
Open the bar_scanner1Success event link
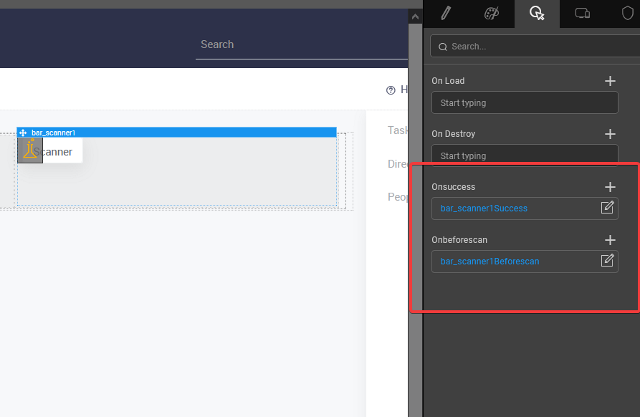[484, 208]
